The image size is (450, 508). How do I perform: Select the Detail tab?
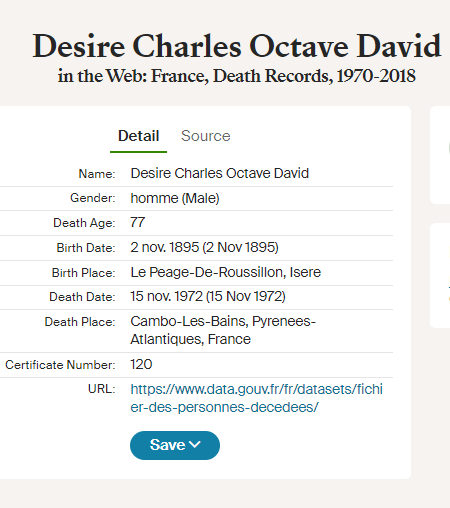click(x=139, y=136)
